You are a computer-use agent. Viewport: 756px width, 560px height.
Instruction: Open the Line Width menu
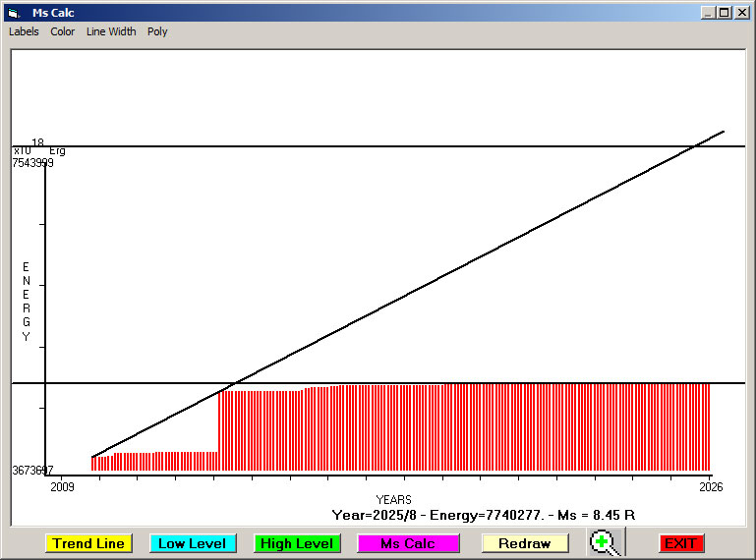point(111,31)
